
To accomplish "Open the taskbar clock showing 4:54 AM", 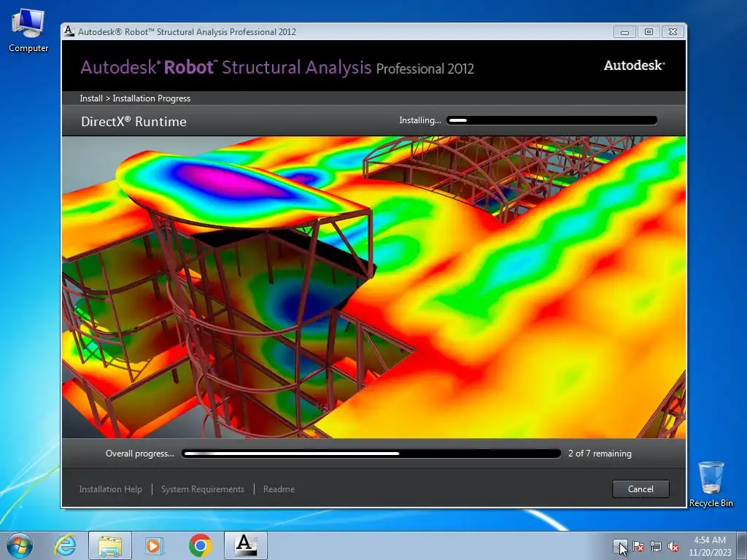I will coord(709,546).
